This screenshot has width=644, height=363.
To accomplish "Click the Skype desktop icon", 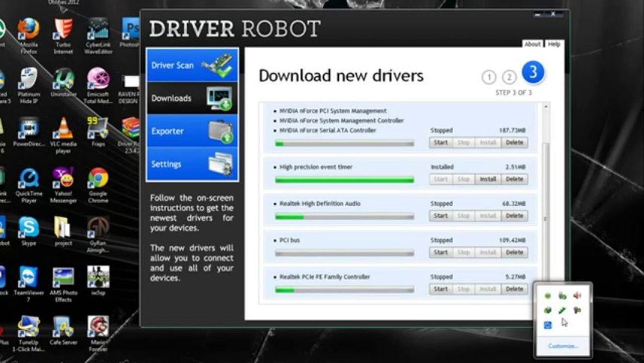I will pyautogui.click(x=29, y=231).
